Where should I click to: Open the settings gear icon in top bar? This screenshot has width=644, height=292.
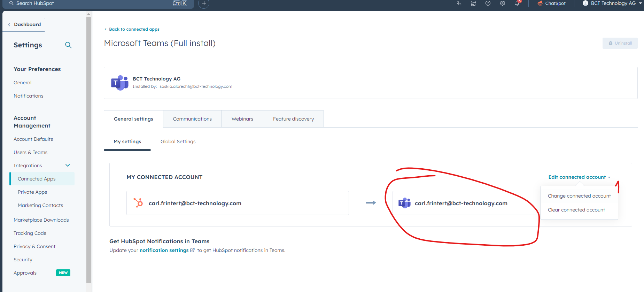(x=503, y=3)
